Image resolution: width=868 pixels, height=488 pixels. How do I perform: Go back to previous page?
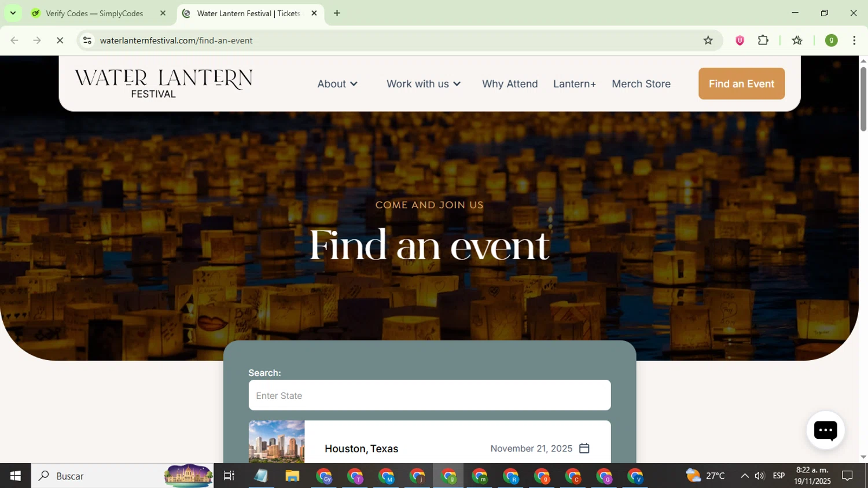coord(14,41)
